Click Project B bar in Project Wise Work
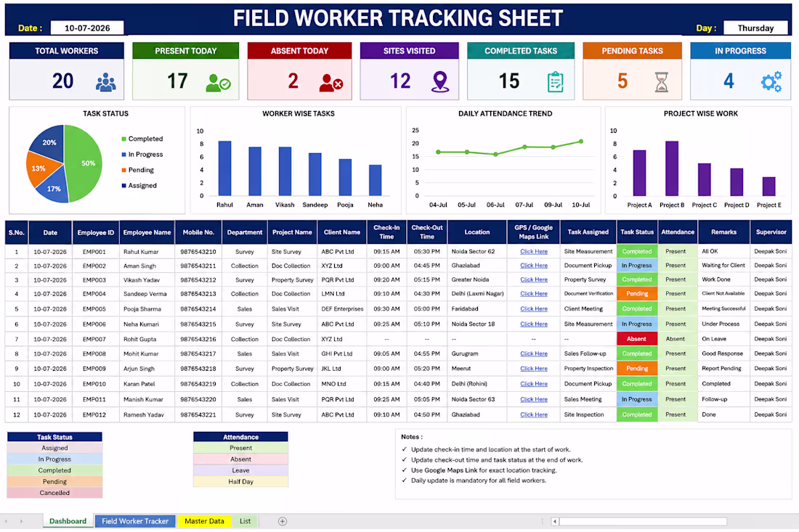This screenshot has height=532, width=799. (672, 168)
